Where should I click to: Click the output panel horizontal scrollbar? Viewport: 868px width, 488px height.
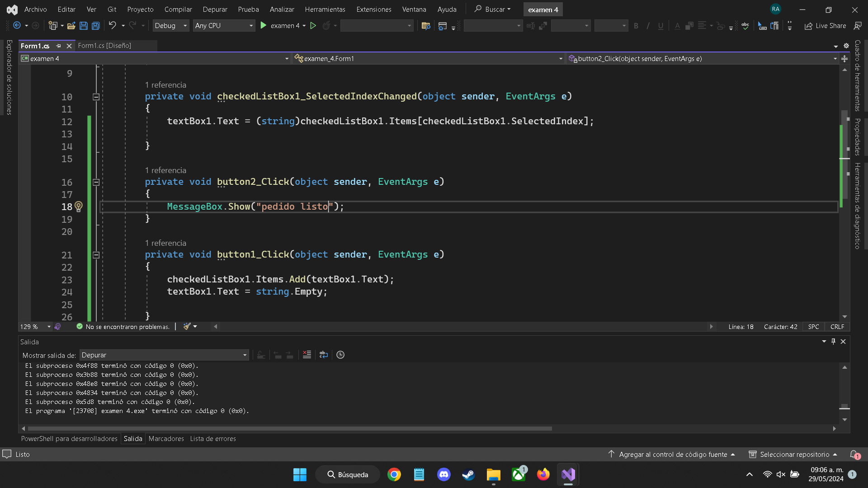289,428
